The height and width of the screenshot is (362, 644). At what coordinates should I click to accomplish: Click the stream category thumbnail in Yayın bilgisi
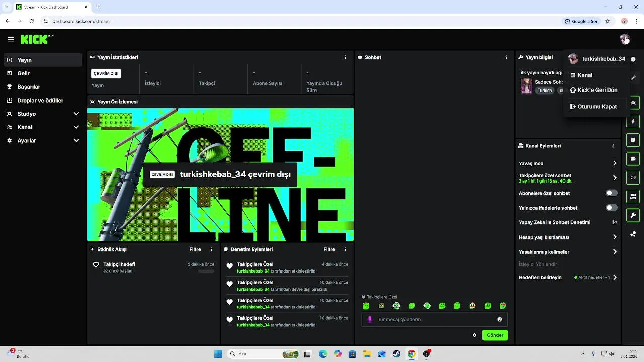tap(526, 86)
